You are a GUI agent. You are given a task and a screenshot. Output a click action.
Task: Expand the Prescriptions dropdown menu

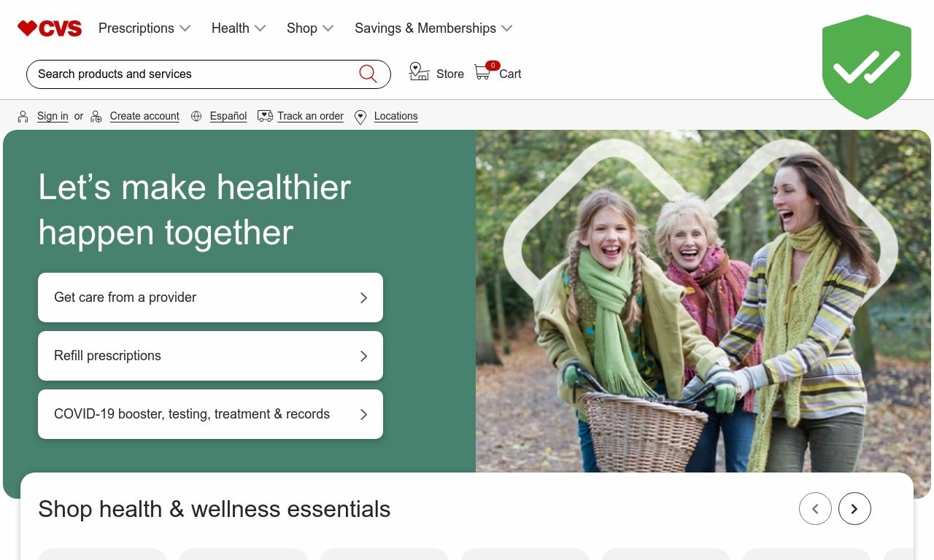tap(144, 28)
